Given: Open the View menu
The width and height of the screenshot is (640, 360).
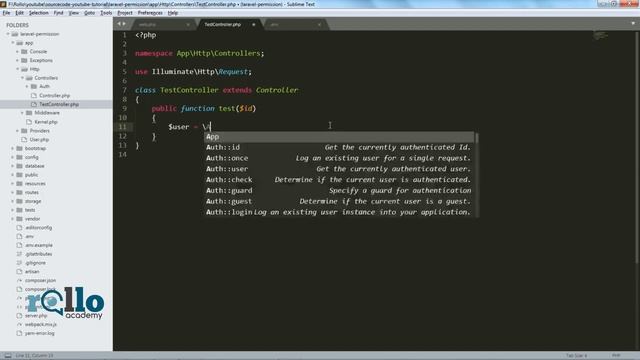Looking at the screenshot, I should 73,13.
